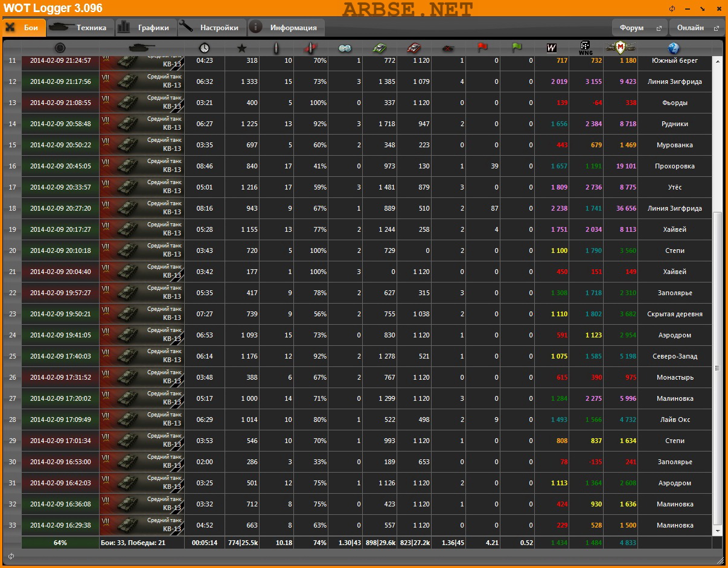Open the Бои tab
This screenshot has width=728, height=568.
[23, 27]
